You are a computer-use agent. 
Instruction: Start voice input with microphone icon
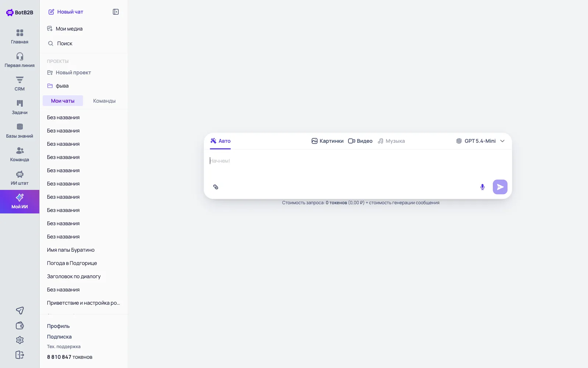[x=483, y=187]
